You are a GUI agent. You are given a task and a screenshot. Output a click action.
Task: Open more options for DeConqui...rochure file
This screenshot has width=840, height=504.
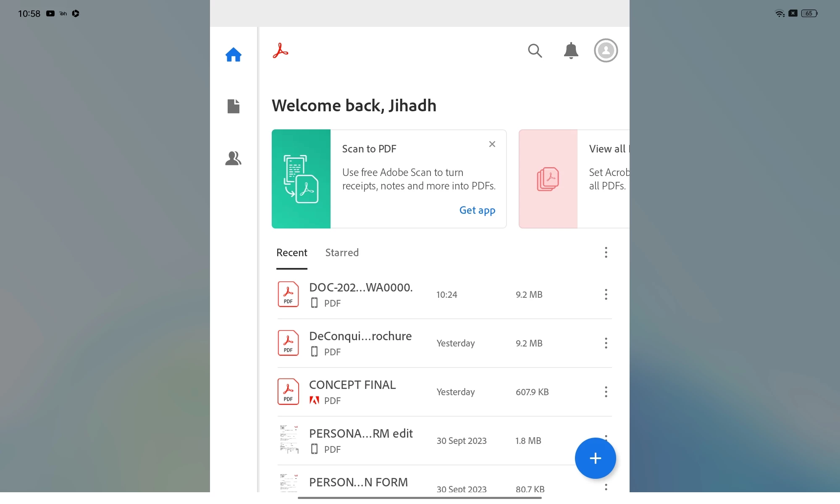point(606,343)
